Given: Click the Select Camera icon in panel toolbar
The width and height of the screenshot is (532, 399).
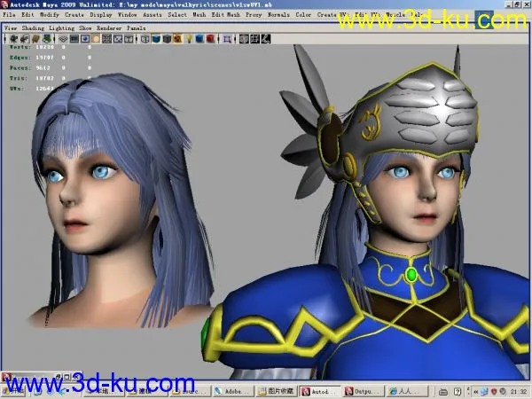Looking at the screenshot, I should (13, 39).
